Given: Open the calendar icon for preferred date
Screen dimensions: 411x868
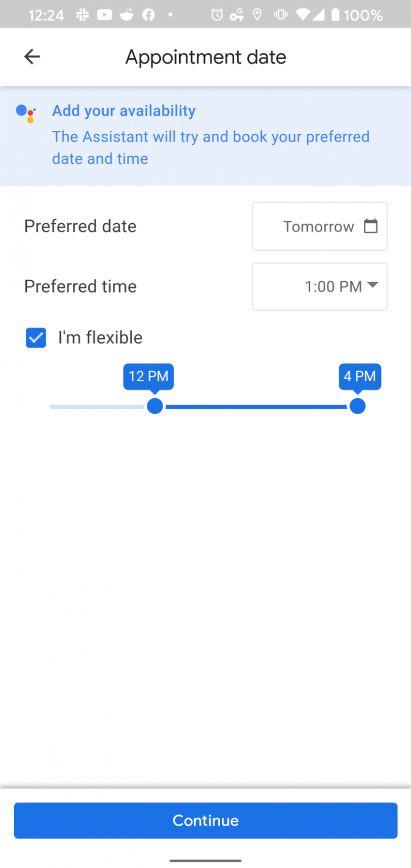Looking at the screenshot, I should tap(370, 226).
